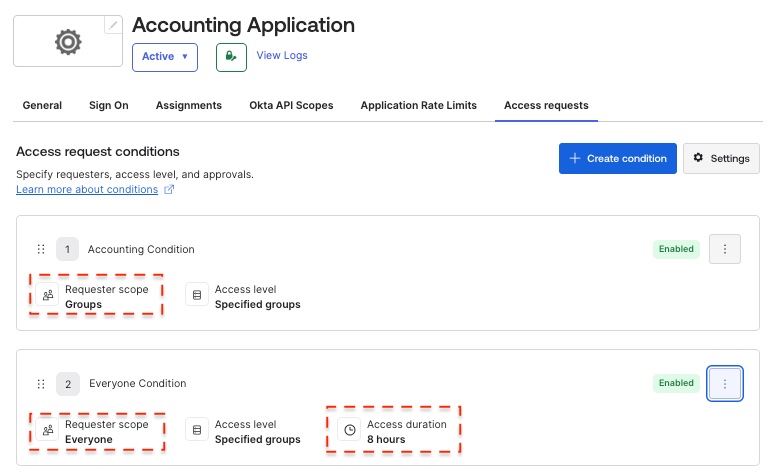Image resolution: width=771 pixels, height=474 pixels.
Task: Open access request Settings
Action: pos(721,158)
